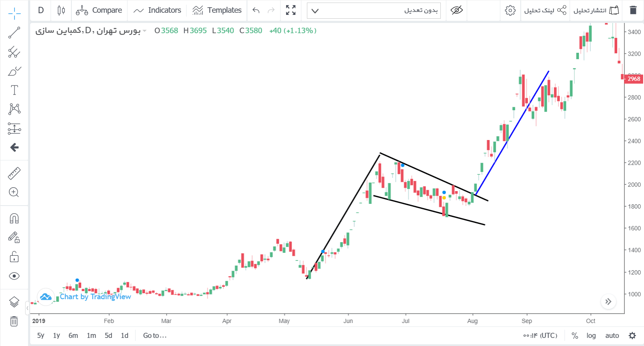Screen dimensions: 644x346
Task: Click the UTC time zone display
Action: pyautogui.click(x=540, y=335)
